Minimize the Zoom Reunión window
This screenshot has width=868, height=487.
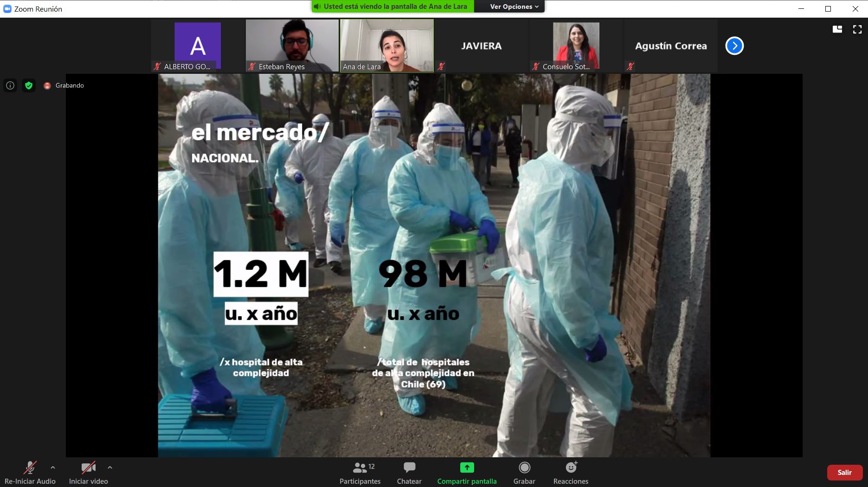pyautogui.click(x=801, y=9)
